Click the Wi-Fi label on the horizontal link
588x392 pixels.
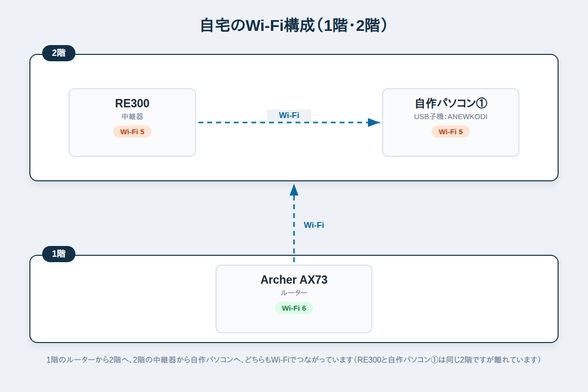[289, 115]
